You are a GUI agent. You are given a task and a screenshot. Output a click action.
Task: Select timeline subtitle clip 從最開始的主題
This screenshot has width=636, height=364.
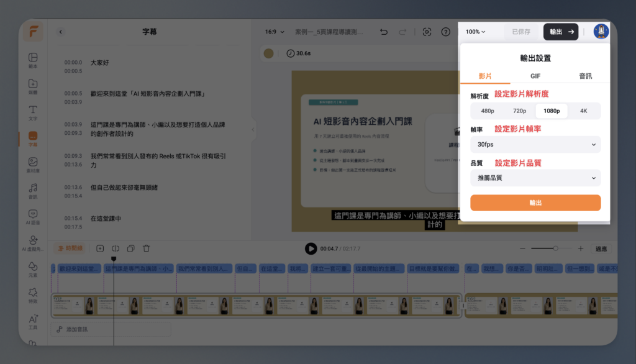click(379, 268)
